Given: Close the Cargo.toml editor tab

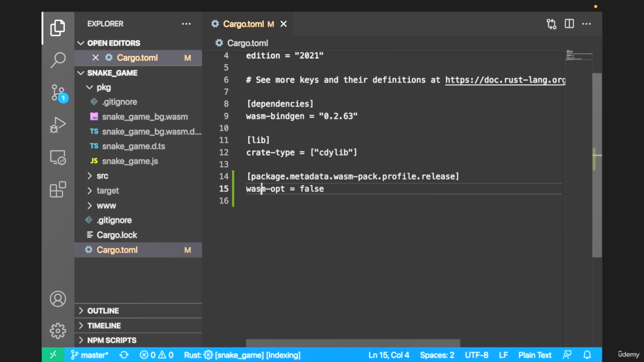Looking at the screenshot, I should click(x=284, y=24).
